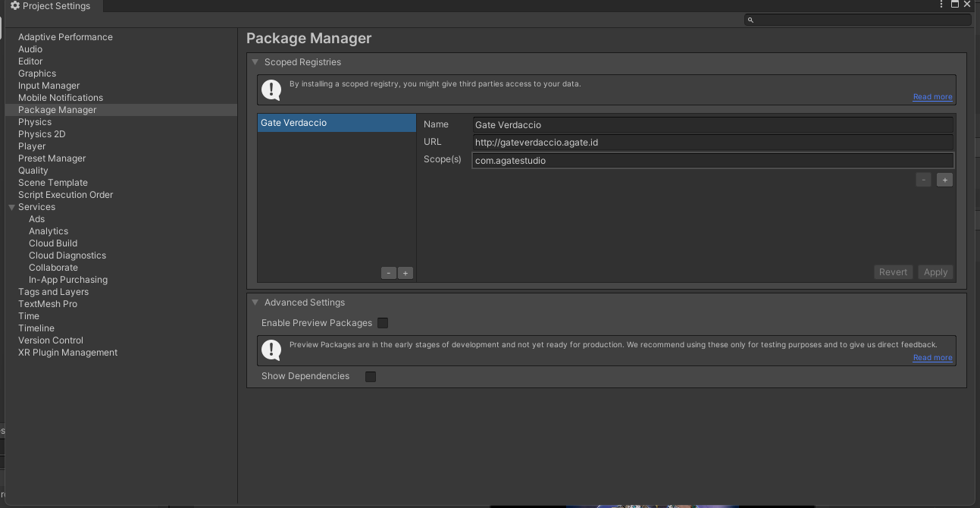This screenshot has height=508, width=980.
Task: Click the plus button to add a scoped registry
Action: pos(405,273)
